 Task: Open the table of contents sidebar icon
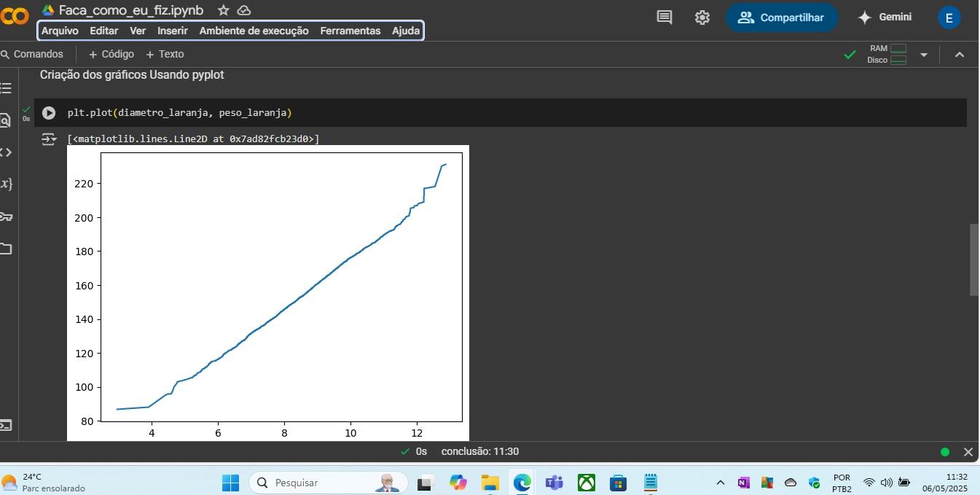click(6, 88)
